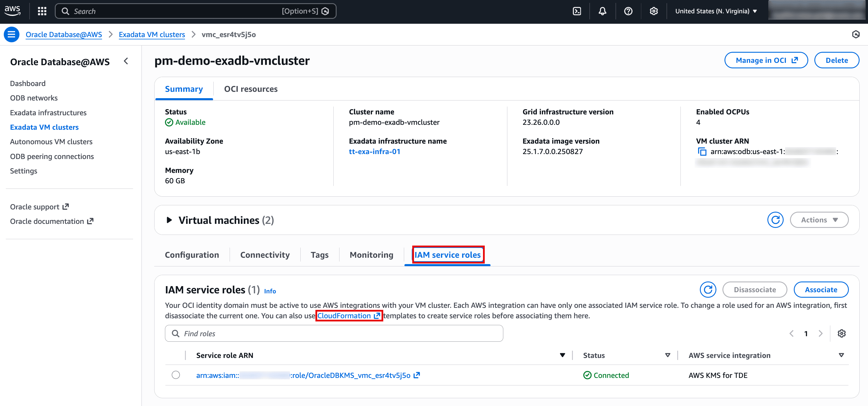The image size is (868, 406).
Task: Open the AWS home logo
Action: click(x=12, y=11)
